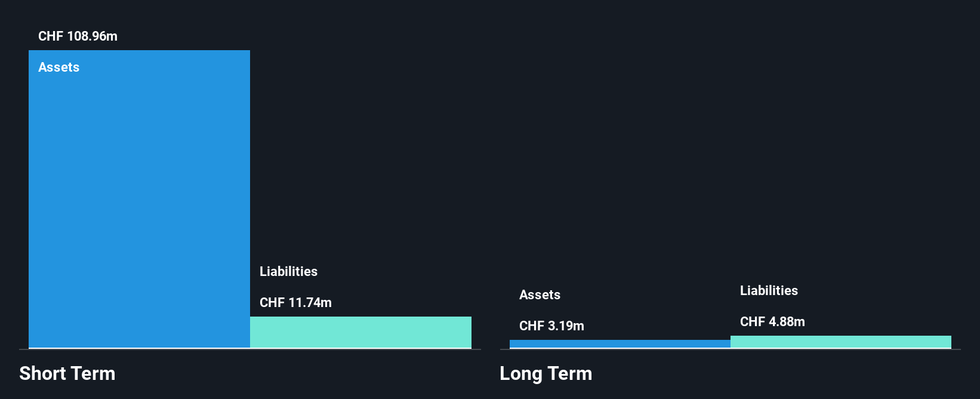Select the CHF 4.88m value label
This screenshot has width=980, height=399.
click(x=772, y=321)
